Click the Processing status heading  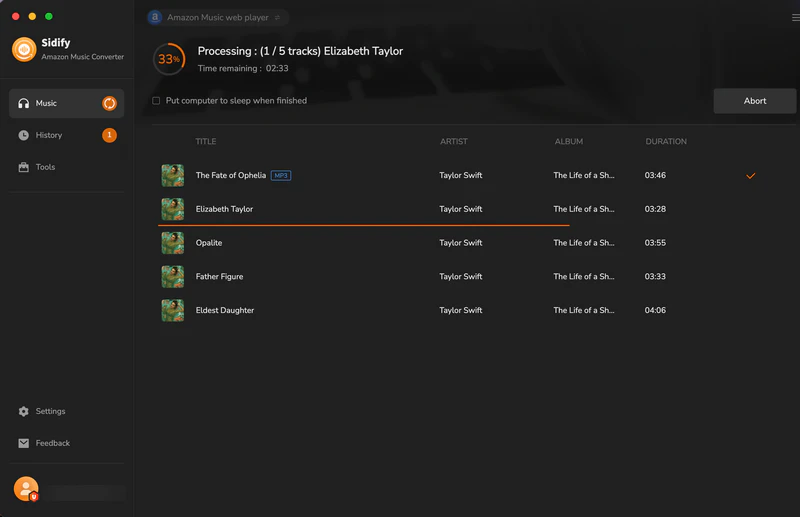tap(300, 51)
